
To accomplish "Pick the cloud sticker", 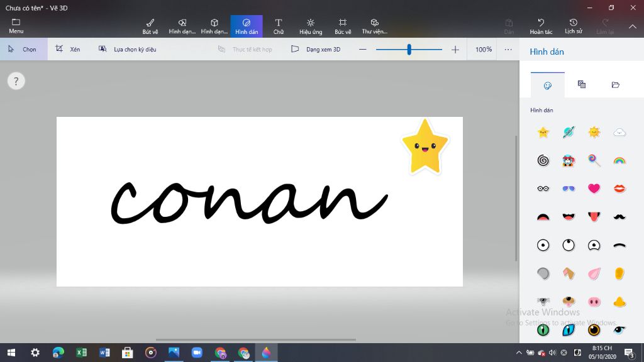I will pyautogui.click(x=619, y=132).
